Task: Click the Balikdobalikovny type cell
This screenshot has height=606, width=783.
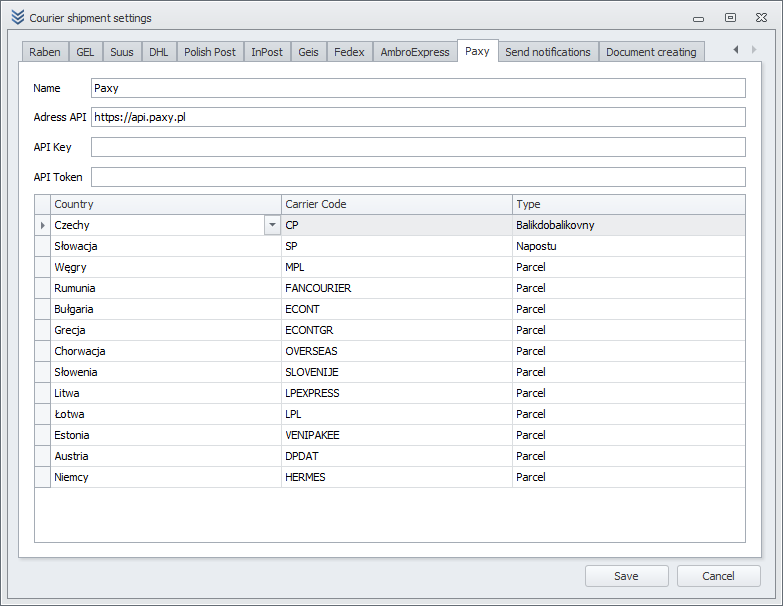Action: pyautogui.click(x=629, y=225)
